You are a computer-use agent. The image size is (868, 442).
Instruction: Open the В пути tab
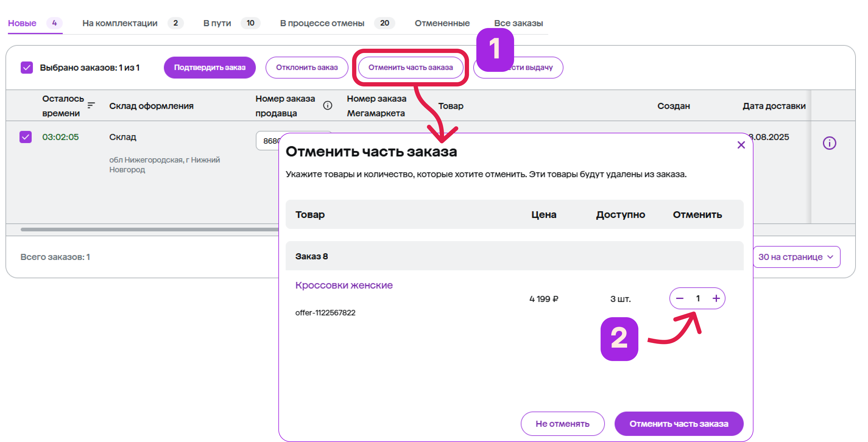coord(217,23)
